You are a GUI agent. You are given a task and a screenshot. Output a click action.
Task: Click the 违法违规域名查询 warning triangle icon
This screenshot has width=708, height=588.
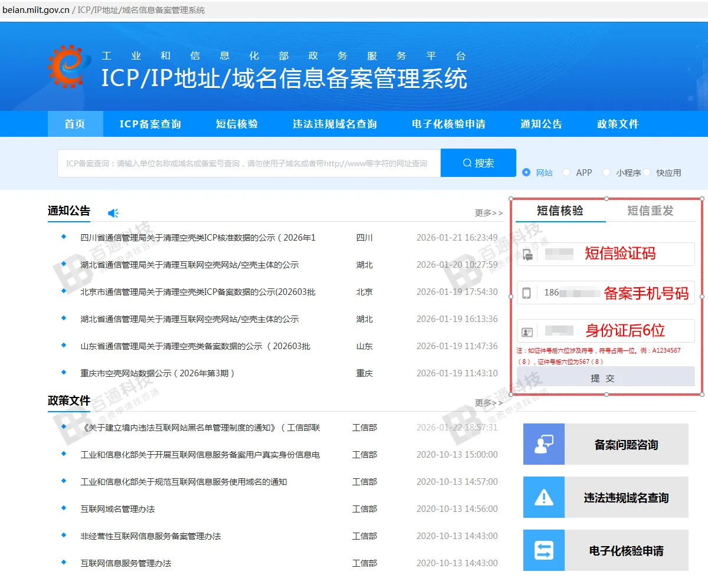click(x=543, y=497)
